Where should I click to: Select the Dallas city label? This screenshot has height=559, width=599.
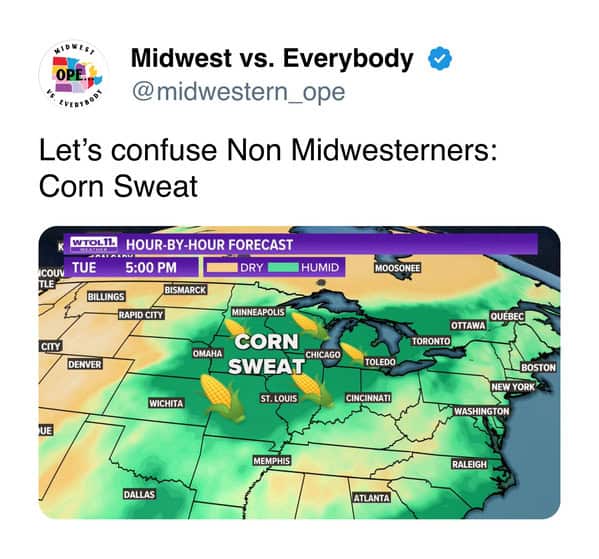(139, 494)
